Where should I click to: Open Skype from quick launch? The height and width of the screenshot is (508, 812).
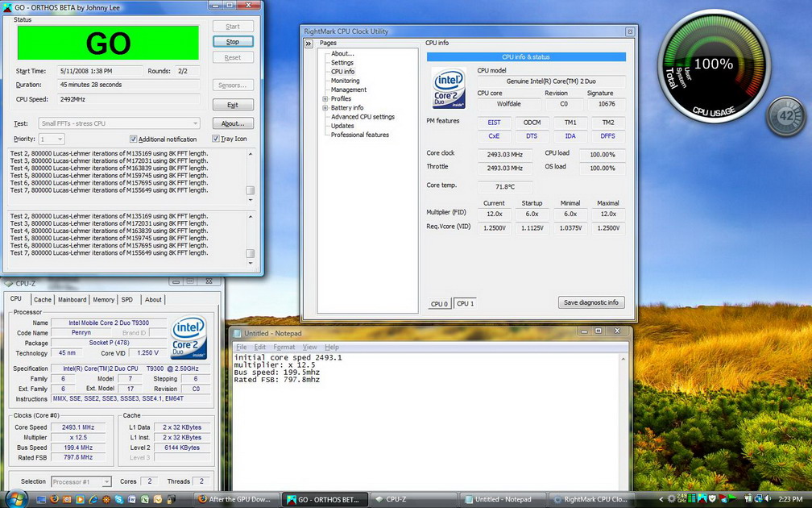(x=119, y=500)
